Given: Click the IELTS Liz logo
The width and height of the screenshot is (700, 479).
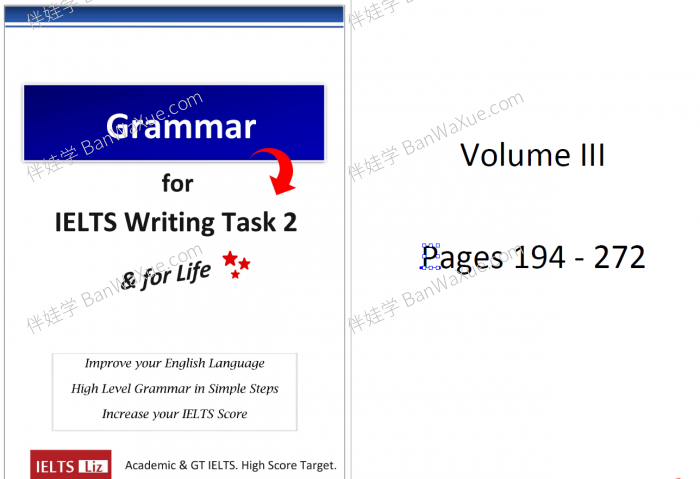Looking at the screenshot, I should tap(71, 465).
